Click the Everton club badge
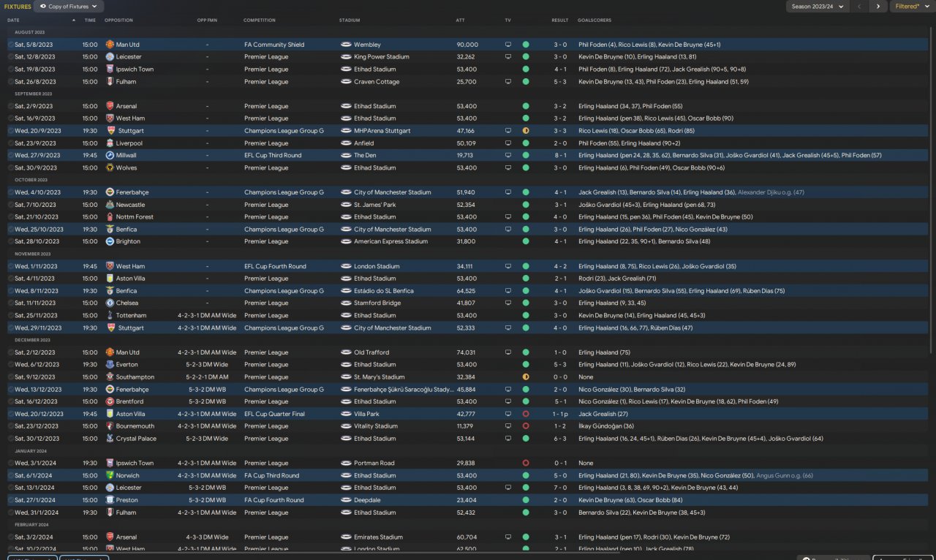The height and width of the screenshot is (560, 936). [110, 365]
